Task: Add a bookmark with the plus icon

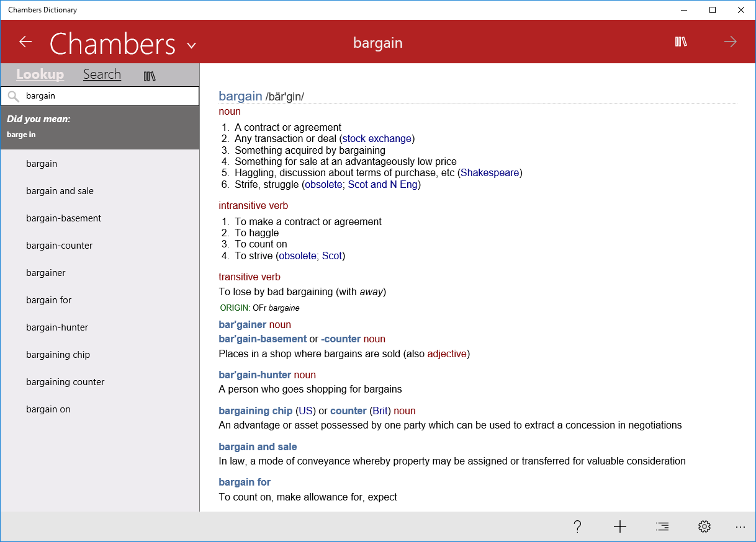Action: 619,526
